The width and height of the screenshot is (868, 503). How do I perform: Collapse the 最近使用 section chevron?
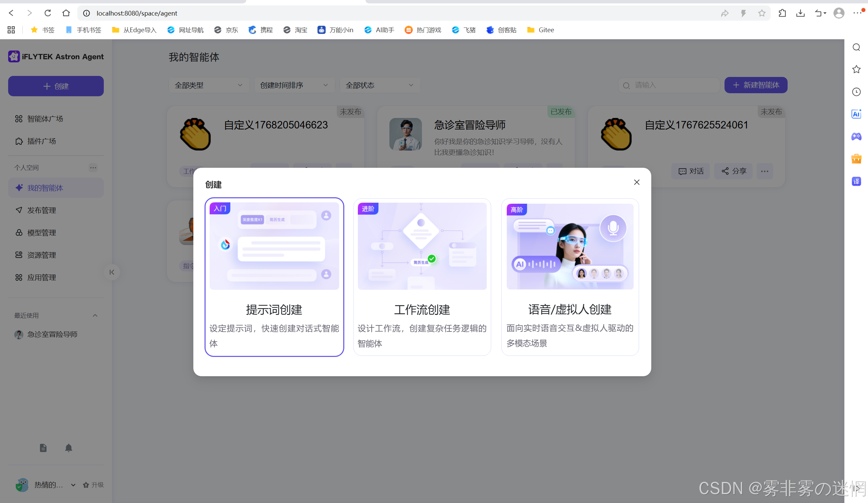pyautogui.click(x=95, y=315)
